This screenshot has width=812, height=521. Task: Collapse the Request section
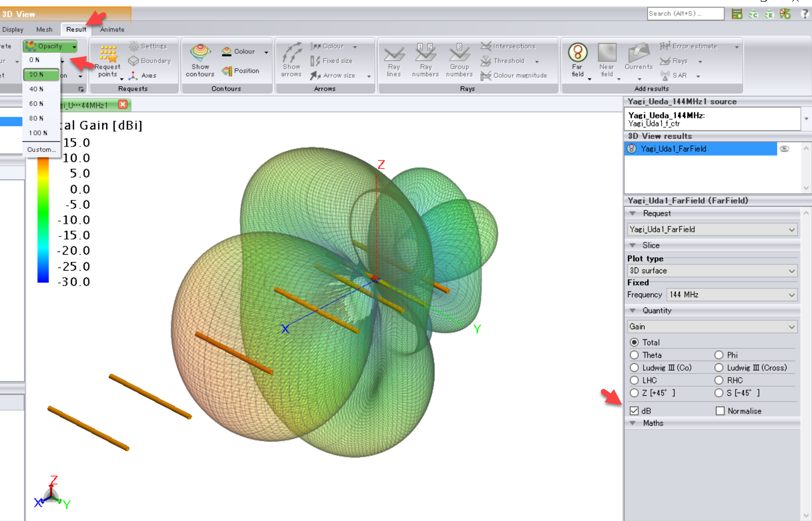pyautogui.click(x=633, y=214)
